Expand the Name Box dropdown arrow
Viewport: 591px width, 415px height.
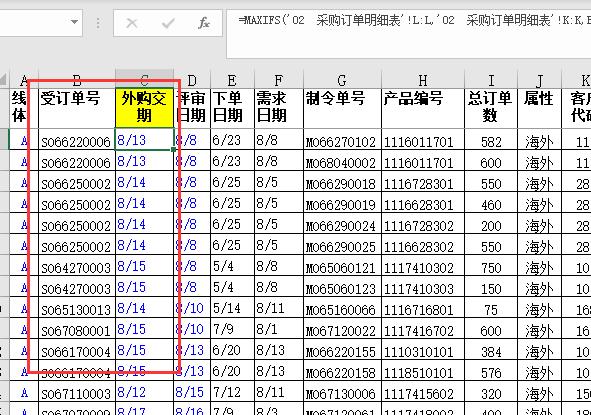pos(74,22)
